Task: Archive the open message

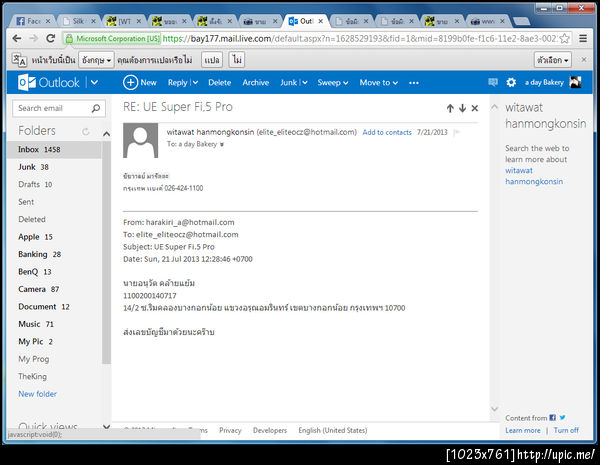Action: 256,82
